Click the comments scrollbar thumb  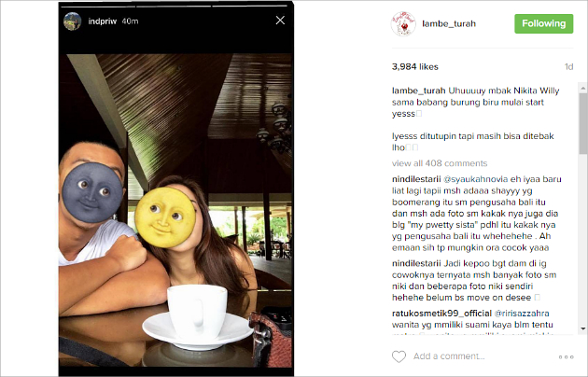point(582,124)
